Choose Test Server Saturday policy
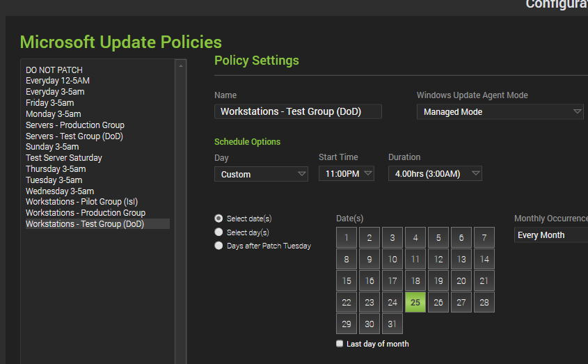 [64, 158]
